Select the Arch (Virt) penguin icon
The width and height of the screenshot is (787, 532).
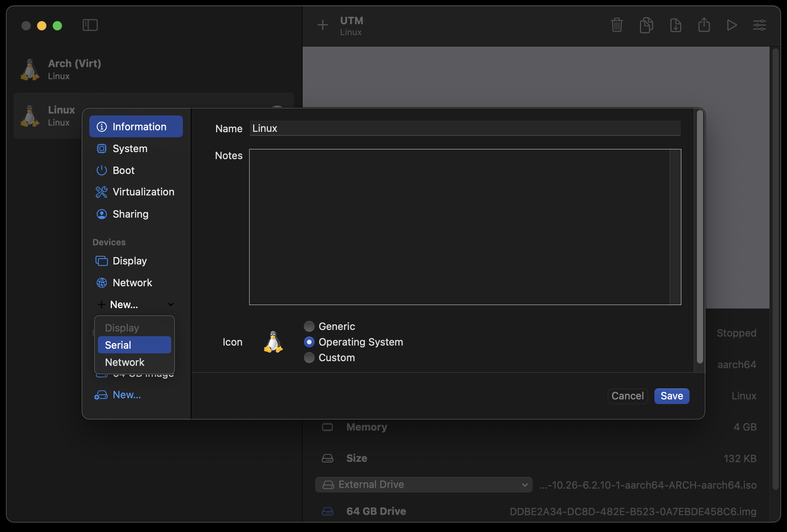click(x=30, y=69)
